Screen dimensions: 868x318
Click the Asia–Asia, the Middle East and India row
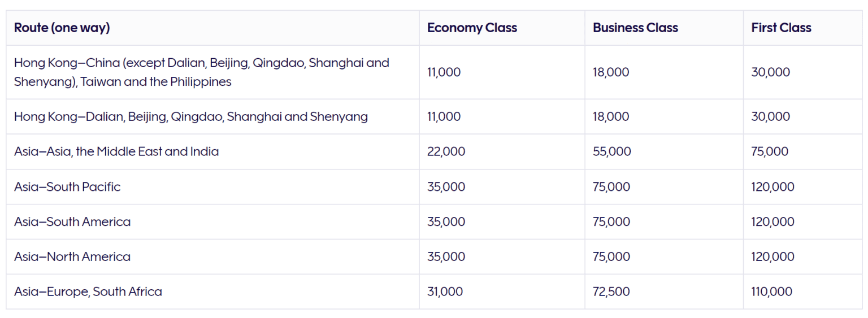[x=434, y=151]
